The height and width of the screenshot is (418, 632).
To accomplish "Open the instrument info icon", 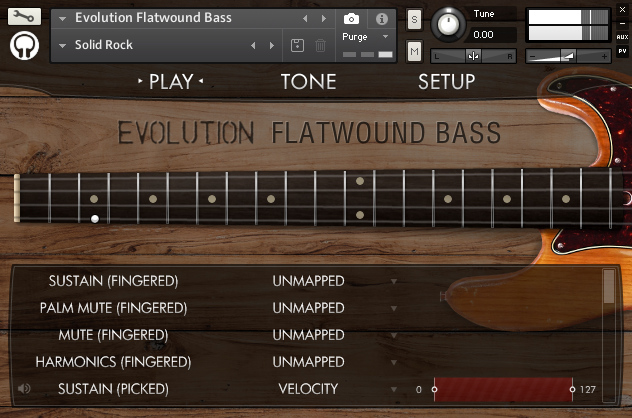I will pos(381,18).
